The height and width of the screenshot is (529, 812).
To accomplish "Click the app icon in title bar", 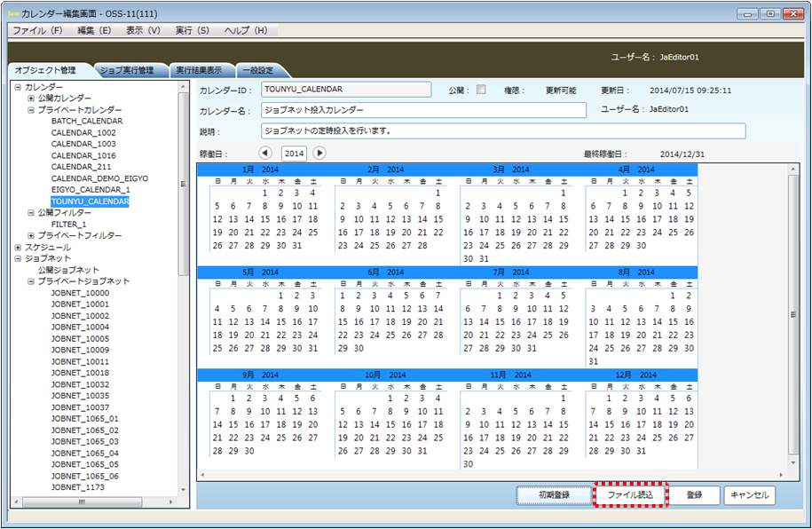I will (x=12, y=13).
